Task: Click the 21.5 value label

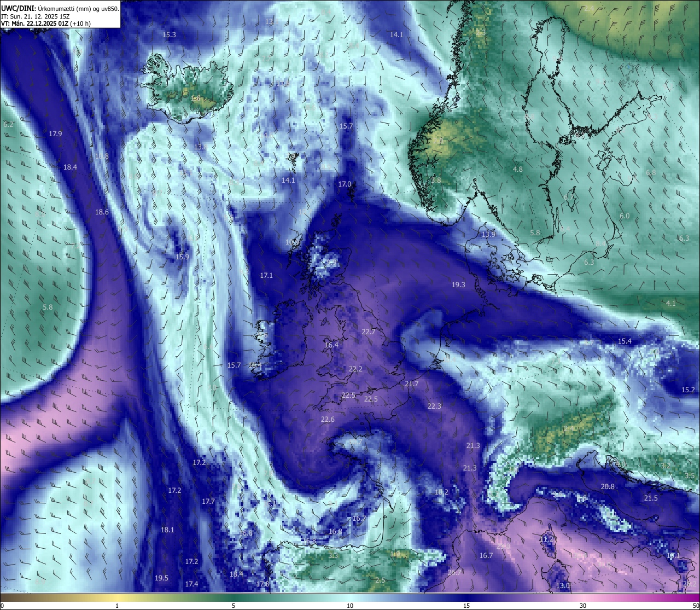Action: click(x=651, y=498)
